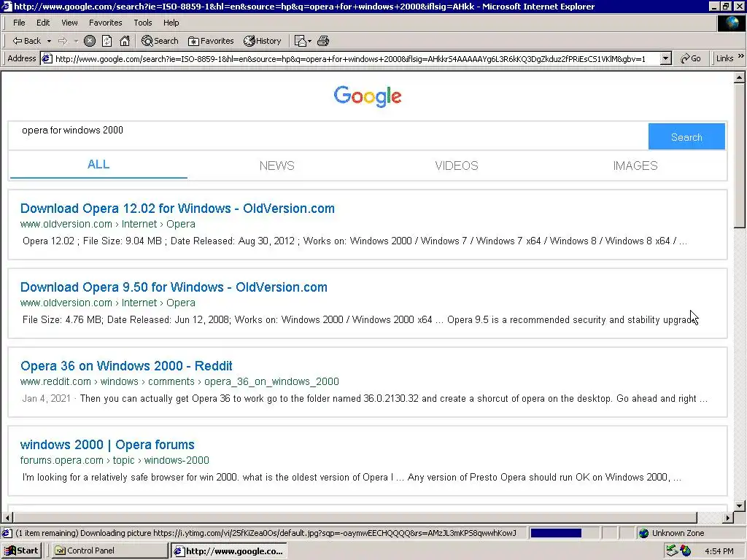Screen dimensions: 747x560
Task: Click the horizontal scrollbar thumb
Action: pos(355,518)
